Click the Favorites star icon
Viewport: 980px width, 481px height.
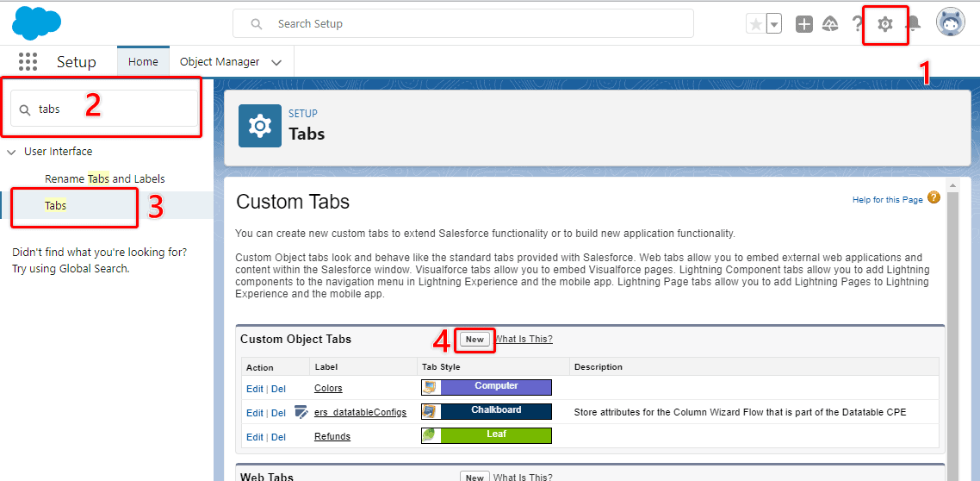(755, 24)
